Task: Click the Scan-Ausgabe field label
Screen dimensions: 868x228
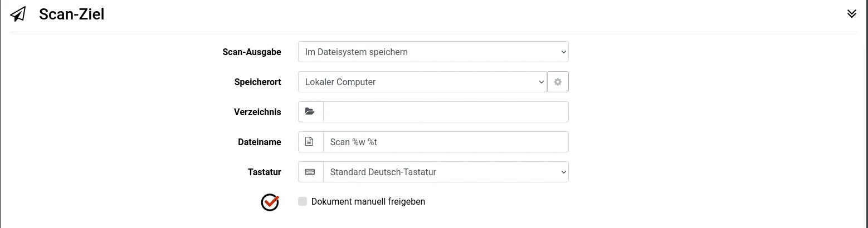Action: [x=251, y=52]
